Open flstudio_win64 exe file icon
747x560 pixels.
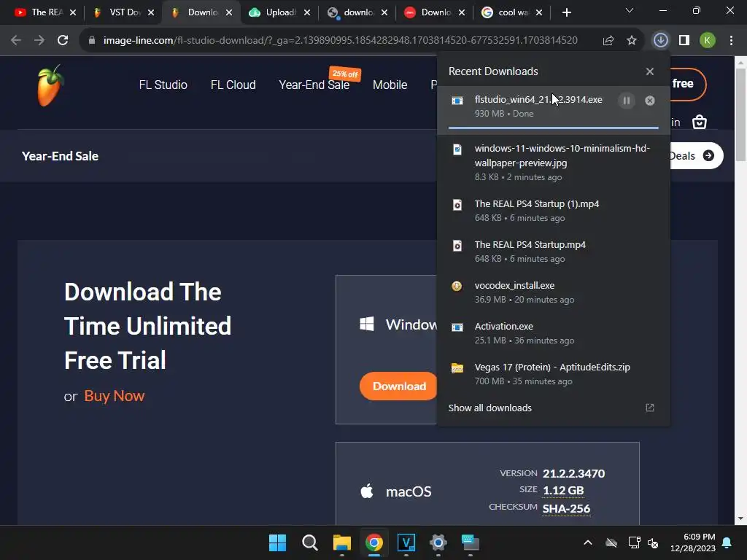pyautogui.click(x=457, y=101)
